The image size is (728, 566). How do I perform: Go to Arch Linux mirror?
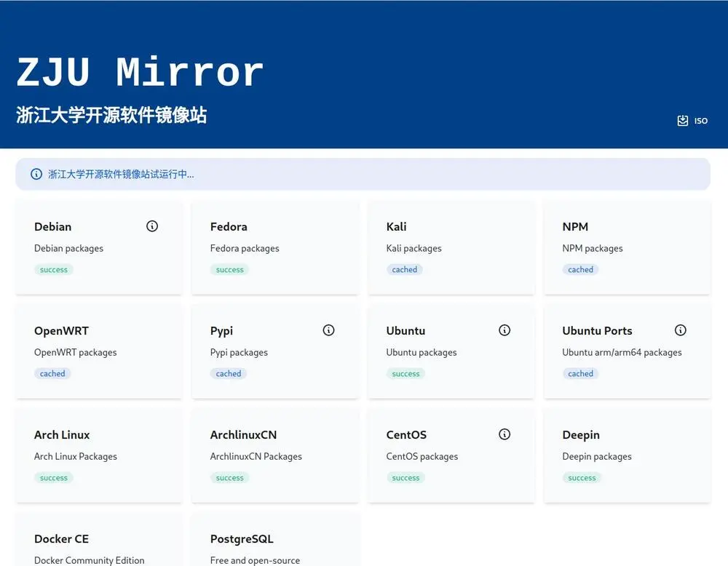pyautogui.click(x=62, y=435)
